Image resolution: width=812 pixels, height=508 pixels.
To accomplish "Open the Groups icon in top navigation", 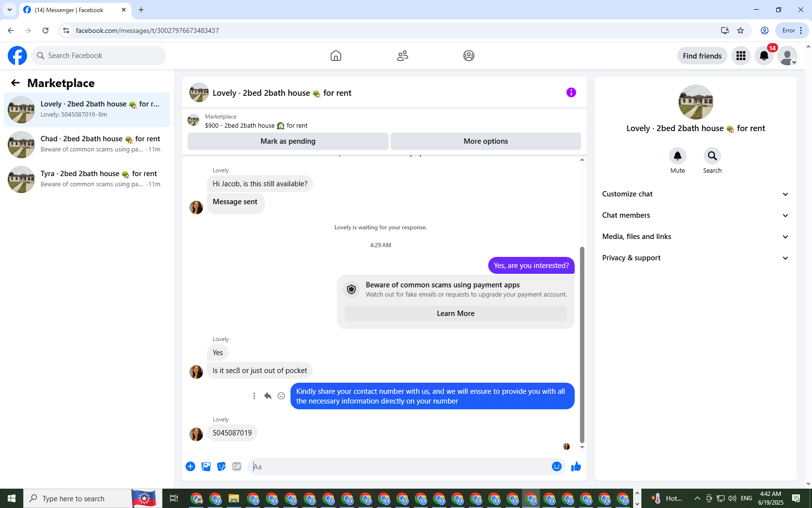I will pyautogui.click(x=469, y=56).
